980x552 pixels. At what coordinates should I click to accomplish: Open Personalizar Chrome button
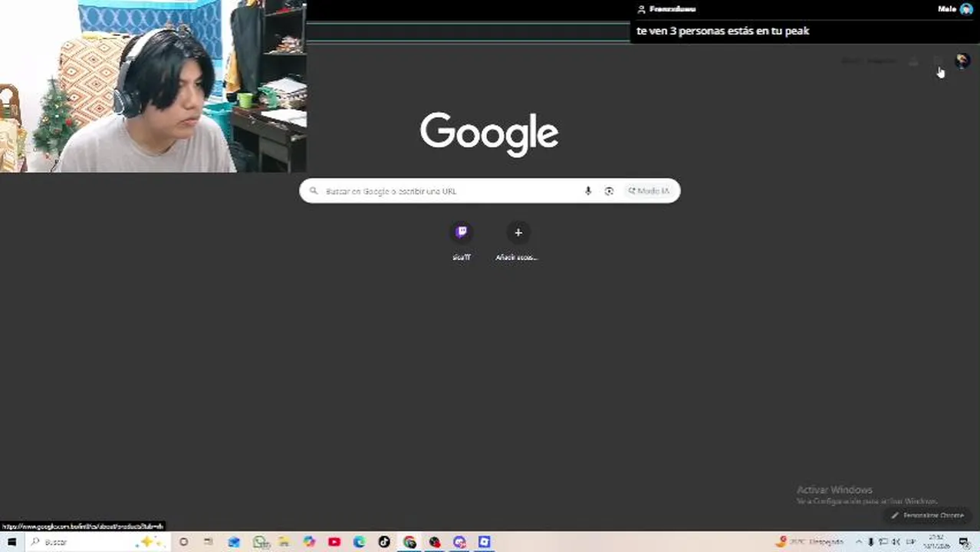coord(927,515)
